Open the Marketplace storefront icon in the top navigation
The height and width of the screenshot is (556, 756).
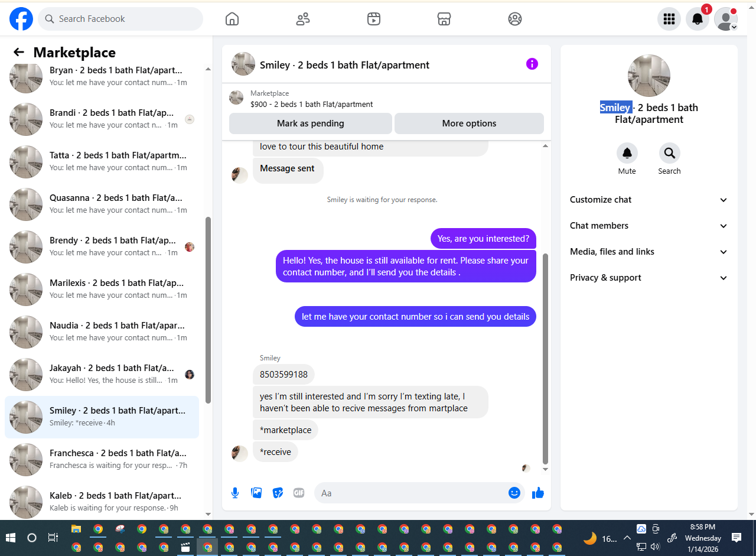click(444, 19)
